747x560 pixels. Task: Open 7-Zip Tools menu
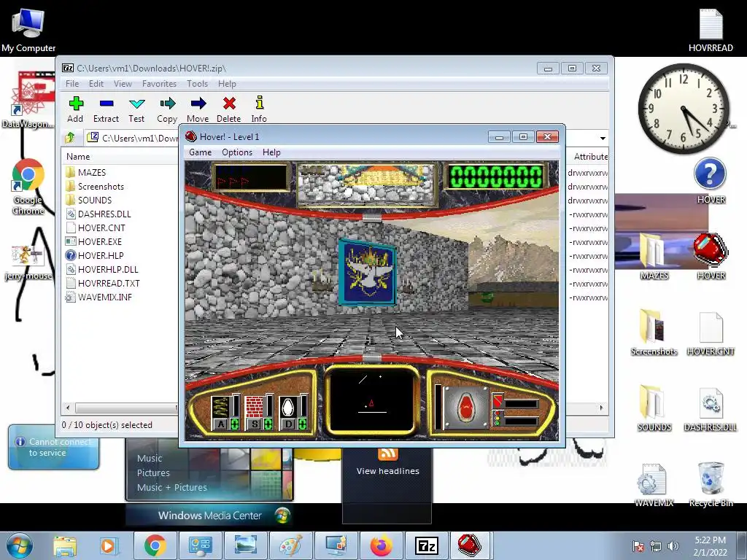pyautogui.click(x=197, y=84)
